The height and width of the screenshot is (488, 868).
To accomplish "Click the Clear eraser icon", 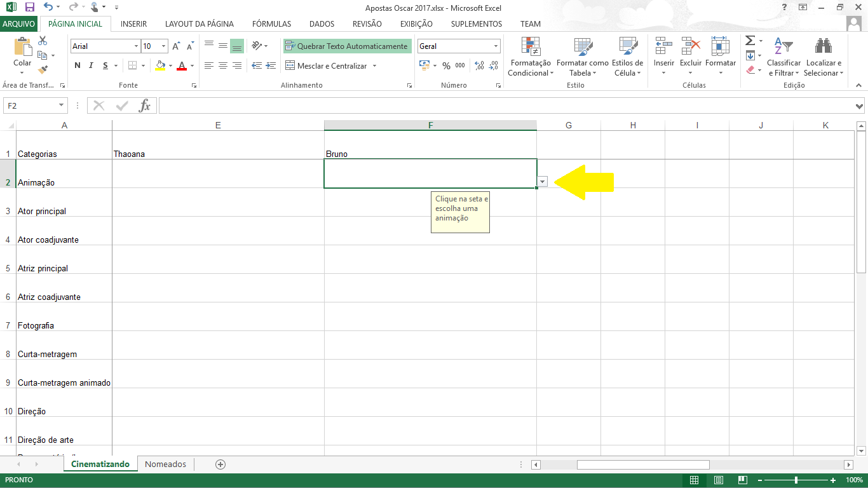I will tap(750, 70).
